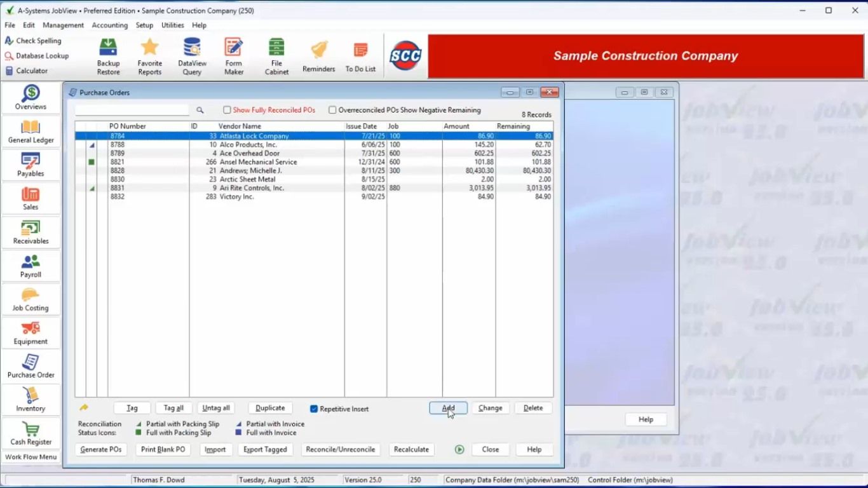Click the Duplicate button
Screen dimensions: 868x488
click(270, 408)
